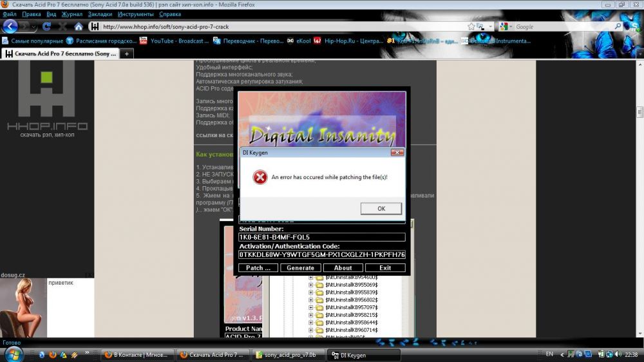Viewport: 644px width, 362px height.
Task: Open the Инструменты menu
Action: [135, 14]
